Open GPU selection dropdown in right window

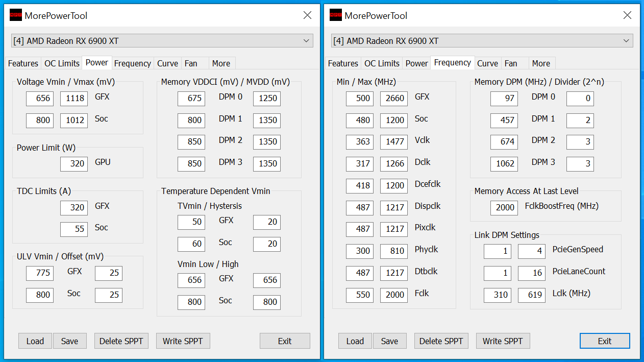point(482,41)
